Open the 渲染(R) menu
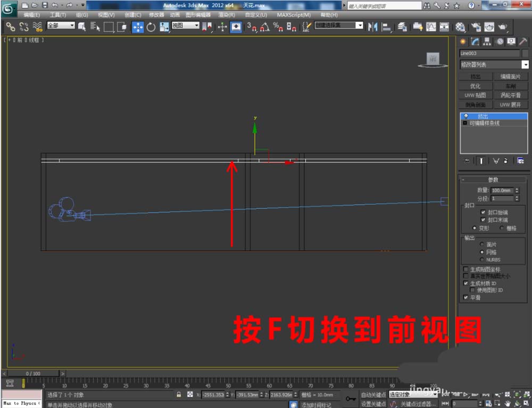Viewport: 532px width, 408px height. coord(227,15)
